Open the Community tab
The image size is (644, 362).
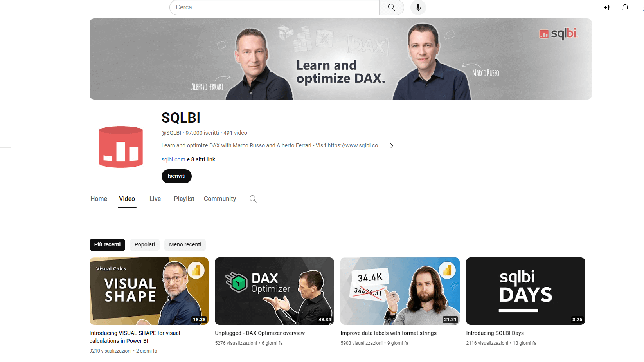220,199
